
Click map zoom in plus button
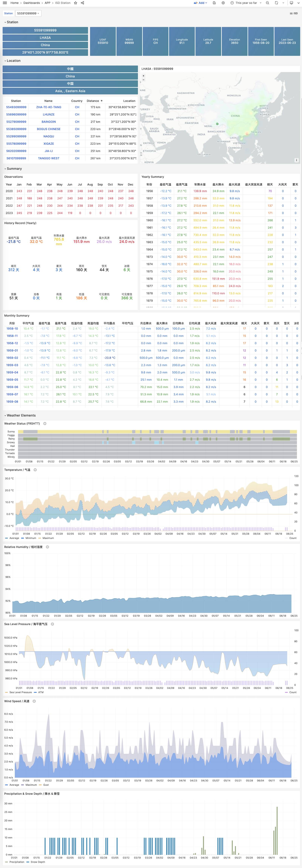[x=143, y=76]
